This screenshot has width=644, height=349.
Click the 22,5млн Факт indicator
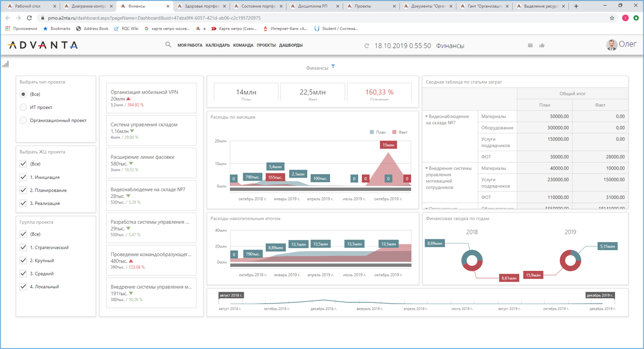click(313, 92)
